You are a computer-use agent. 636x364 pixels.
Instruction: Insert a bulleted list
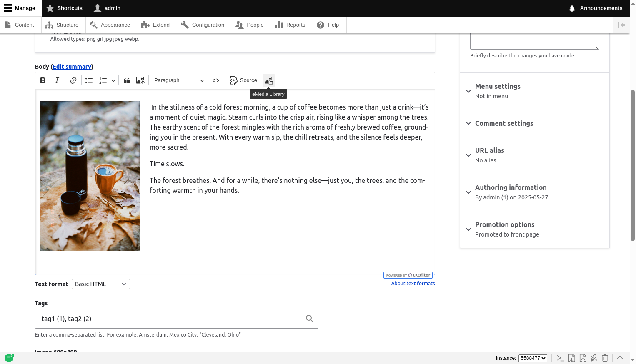[x=89, y=80]
